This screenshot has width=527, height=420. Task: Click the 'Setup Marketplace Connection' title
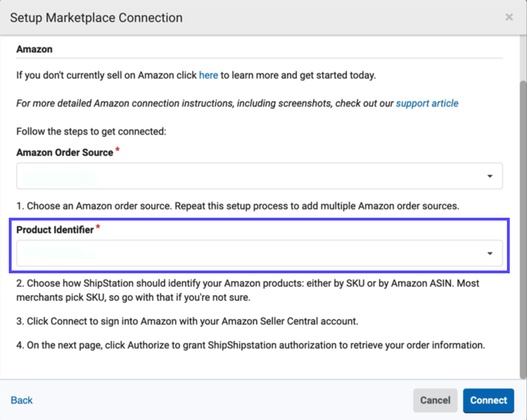[96, 18]
